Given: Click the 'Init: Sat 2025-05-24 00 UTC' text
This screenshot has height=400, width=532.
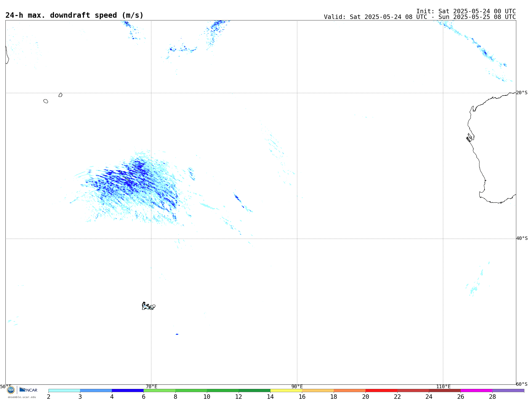Looking at the screenshot, I should pos(466,11).
